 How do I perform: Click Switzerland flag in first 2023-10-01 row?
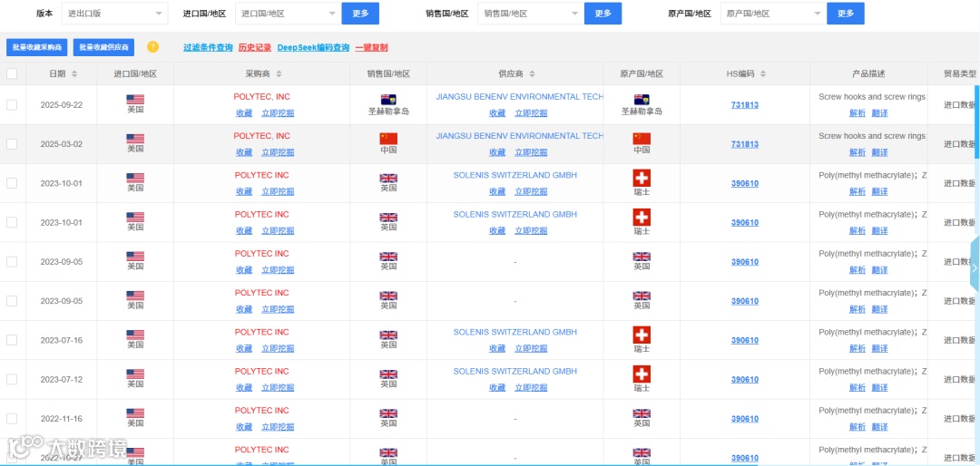[x=642, y=178]
